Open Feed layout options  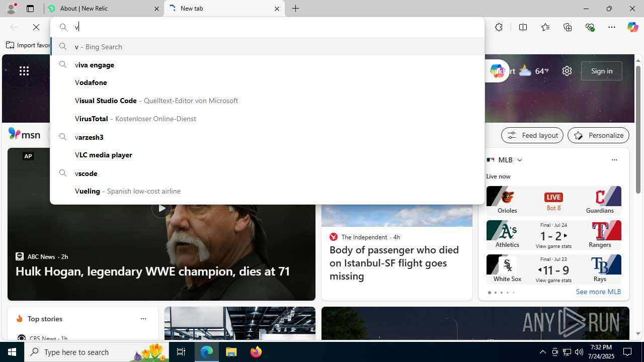(532, 135)
